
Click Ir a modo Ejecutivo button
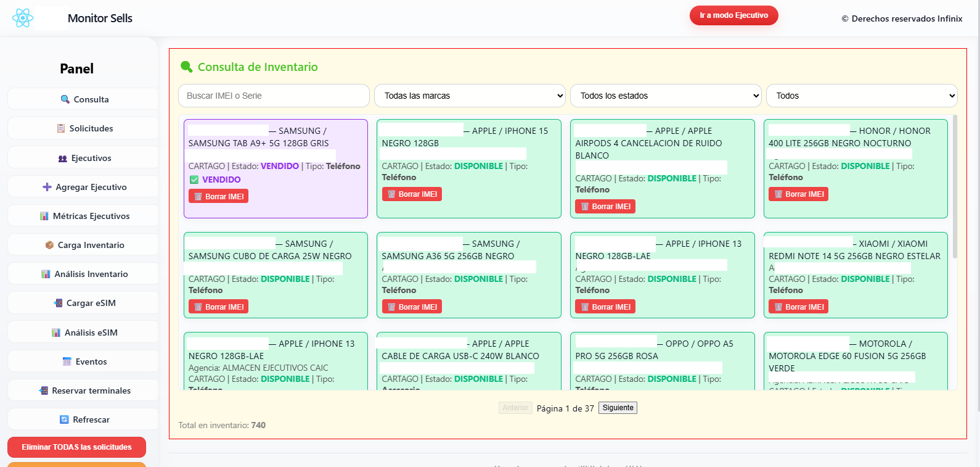tap(733, 15)
